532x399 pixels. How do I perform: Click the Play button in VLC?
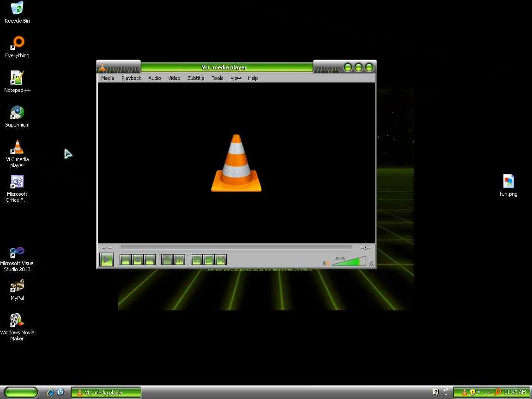(x=107, y=260)
